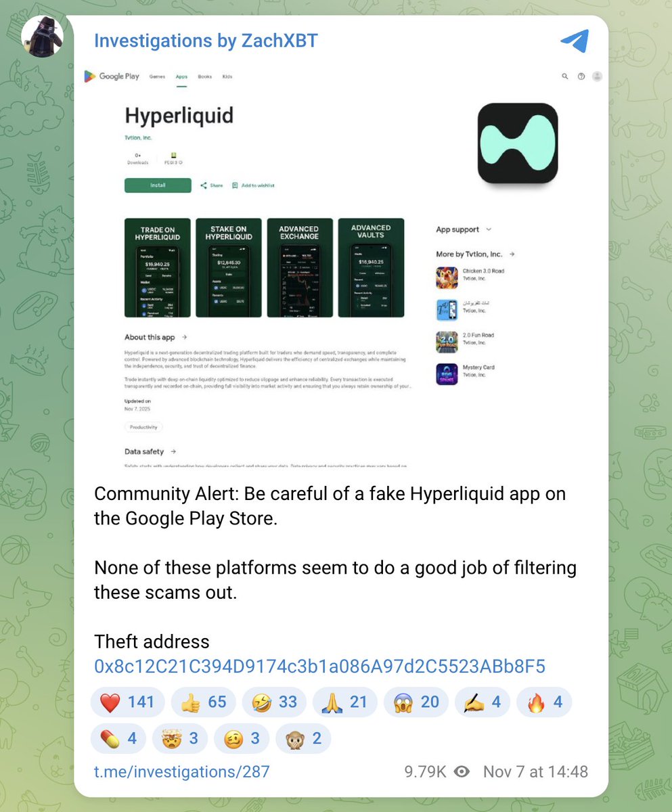The height and width of the screenshot is (812, 672).
Task: Click the 9.79K view count
Action: [x=424, y=771]
